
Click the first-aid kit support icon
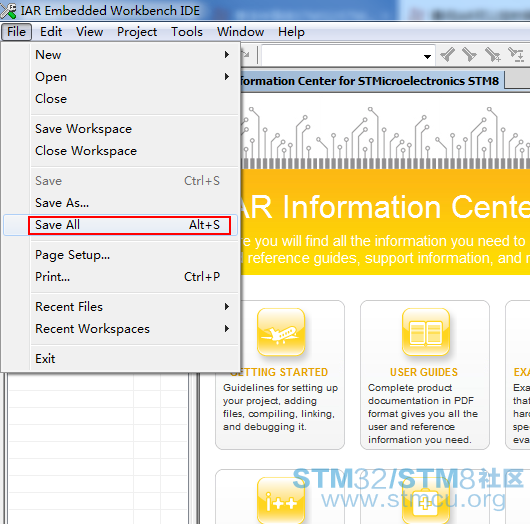[426, 500]
